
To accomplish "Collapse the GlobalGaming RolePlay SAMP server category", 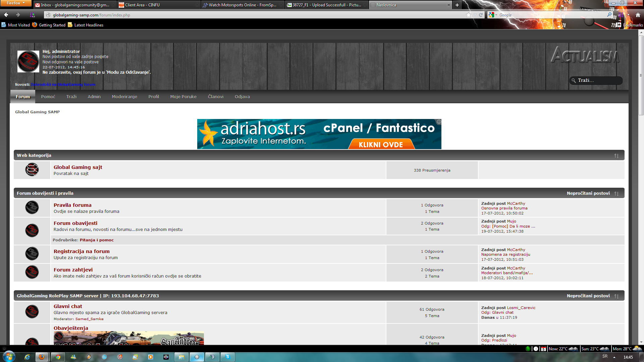I will tap(616, 296).
